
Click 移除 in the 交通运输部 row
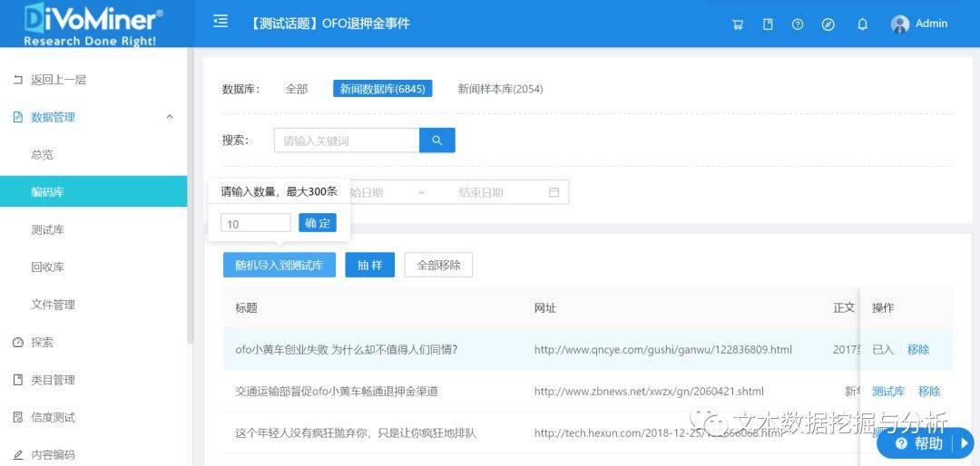click(929, 392)
